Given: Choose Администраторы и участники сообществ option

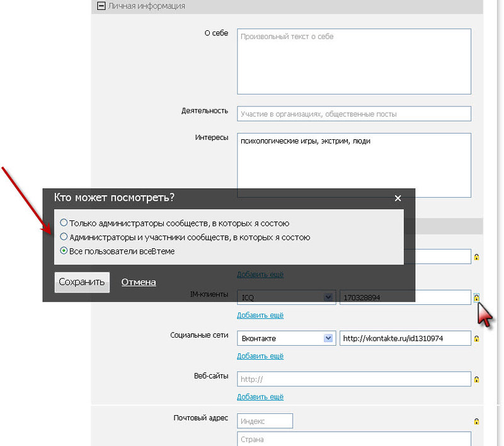Looking at the screenshot, I should pyautogui.click(x=64, y=237).
